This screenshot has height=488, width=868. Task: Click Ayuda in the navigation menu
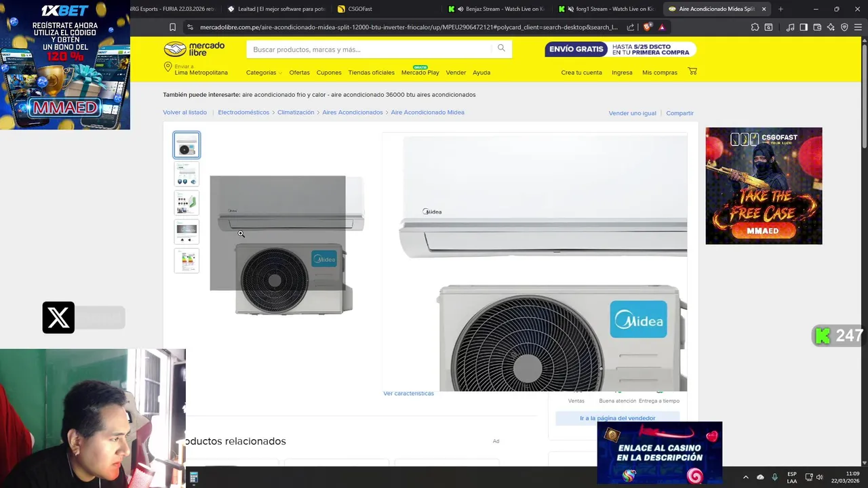point(481,73)
